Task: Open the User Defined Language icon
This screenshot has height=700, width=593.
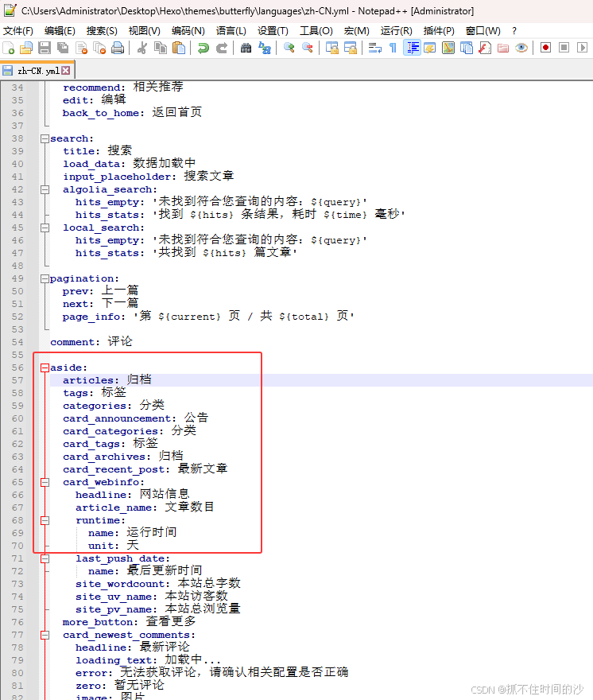Action: pyautogui.click(x=430, y=48)
